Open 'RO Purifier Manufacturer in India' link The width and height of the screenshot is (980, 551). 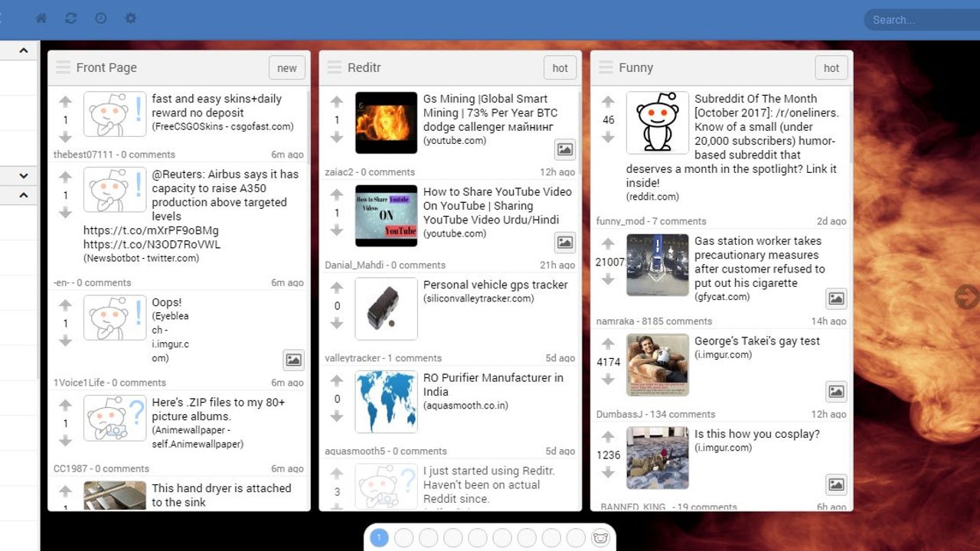pyautogui.click(x=493, y=384)
